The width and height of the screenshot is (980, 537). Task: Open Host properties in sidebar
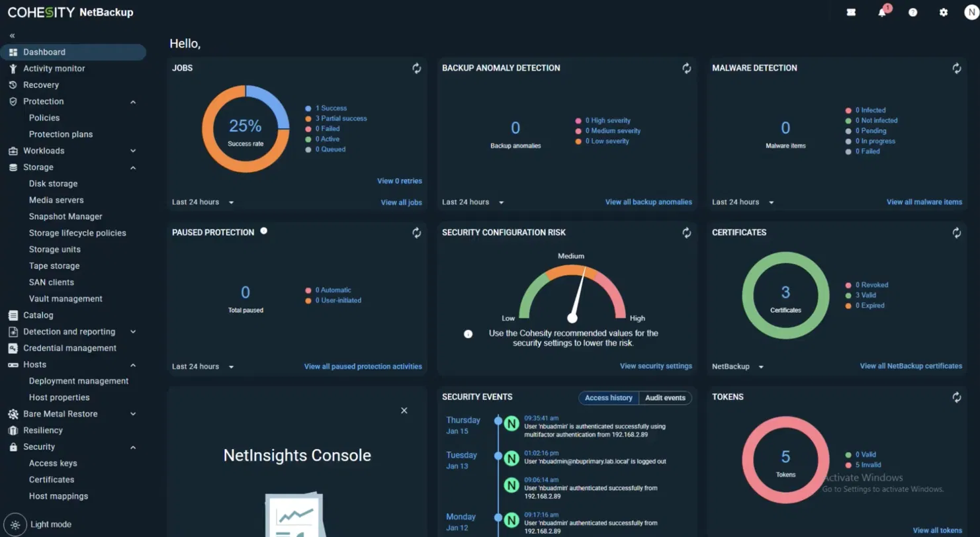coord(59,397)
